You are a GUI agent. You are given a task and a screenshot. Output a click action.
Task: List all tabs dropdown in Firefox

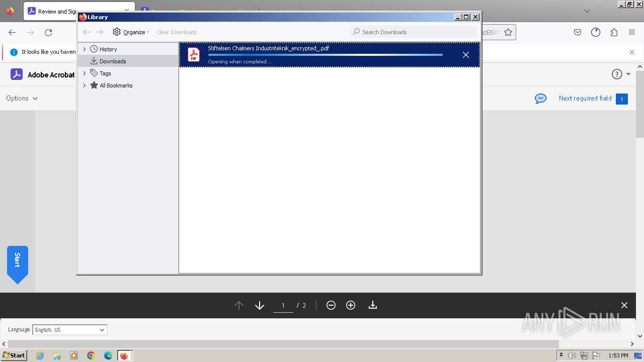pos(587,11)
